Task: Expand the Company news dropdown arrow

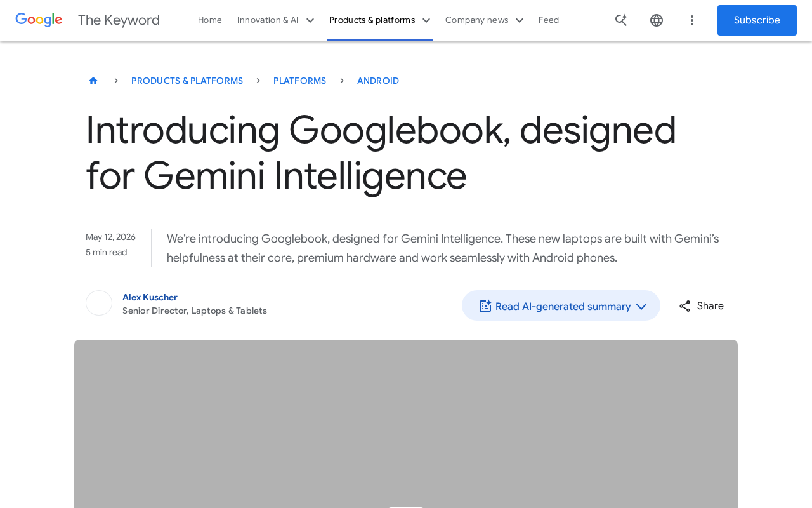Action: (520, 20)
